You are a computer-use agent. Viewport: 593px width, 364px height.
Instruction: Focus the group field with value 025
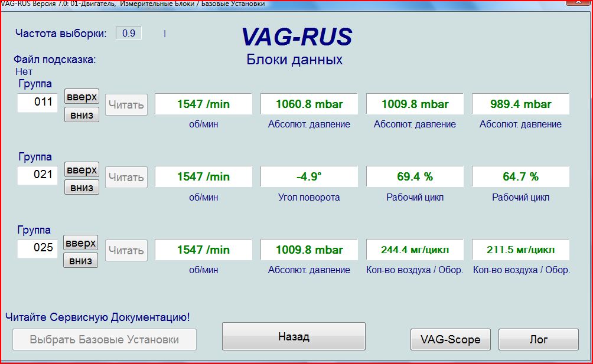[37, 248]
